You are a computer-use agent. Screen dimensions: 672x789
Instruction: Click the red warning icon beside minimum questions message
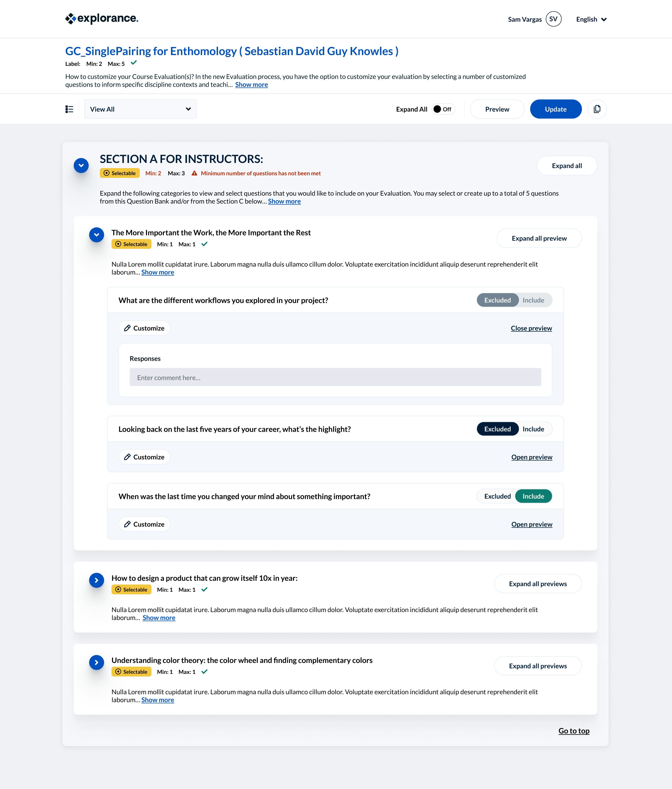point(194,173)
